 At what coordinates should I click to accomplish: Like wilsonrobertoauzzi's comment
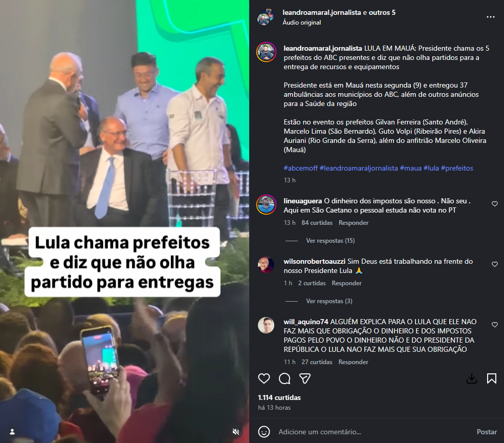(495, 264)
